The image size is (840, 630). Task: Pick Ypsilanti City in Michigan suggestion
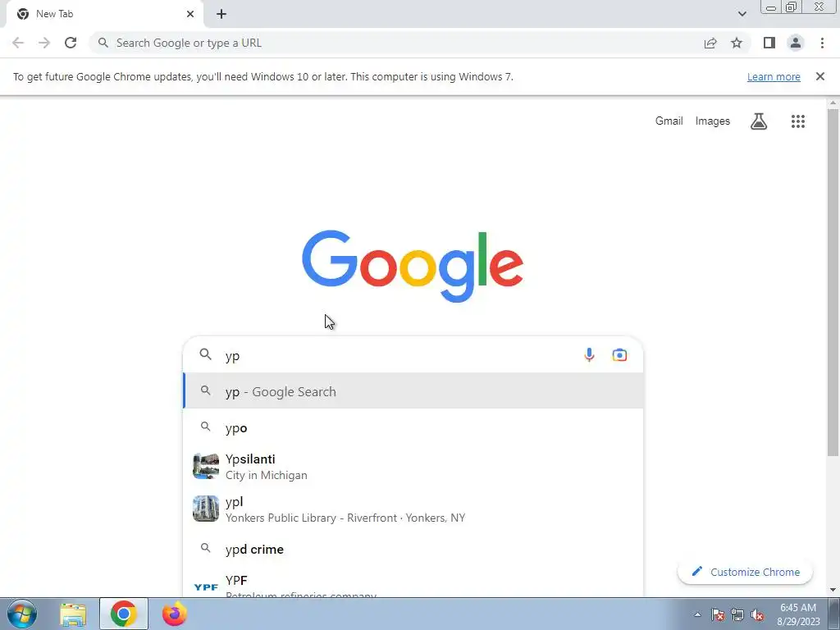[413, 466]
